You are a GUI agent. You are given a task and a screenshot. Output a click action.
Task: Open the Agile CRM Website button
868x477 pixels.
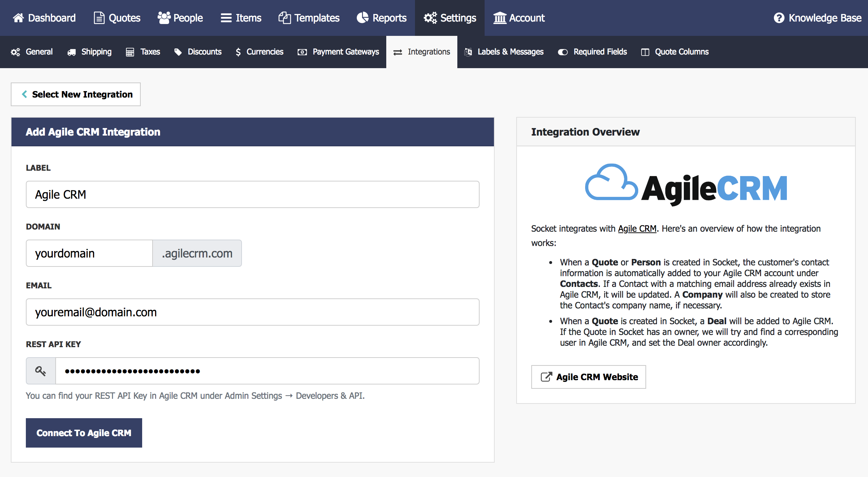click(589, 377)
